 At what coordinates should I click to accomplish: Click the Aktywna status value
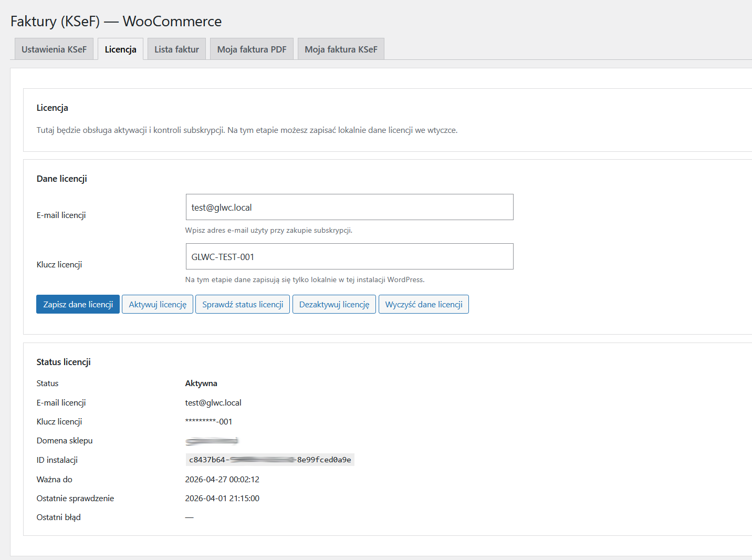click(x=201, y=383)
